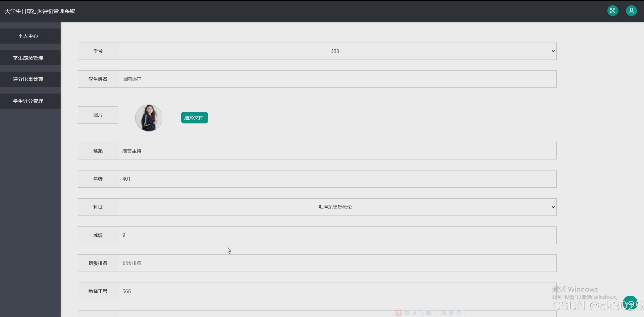
Task: Click the fullscreen toggle icon in header
Action: coord(612,11)
